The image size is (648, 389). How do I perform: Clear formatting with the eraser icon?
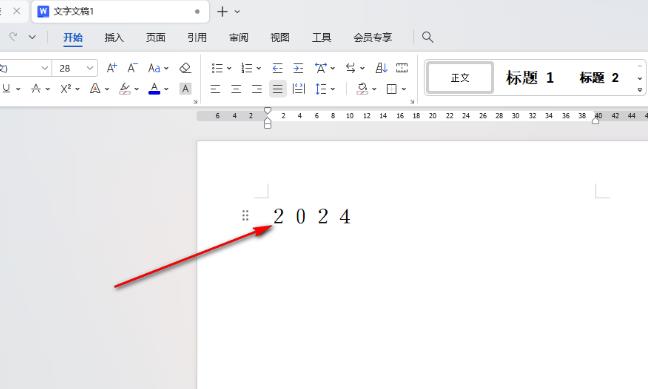click(x=185, y=68)
